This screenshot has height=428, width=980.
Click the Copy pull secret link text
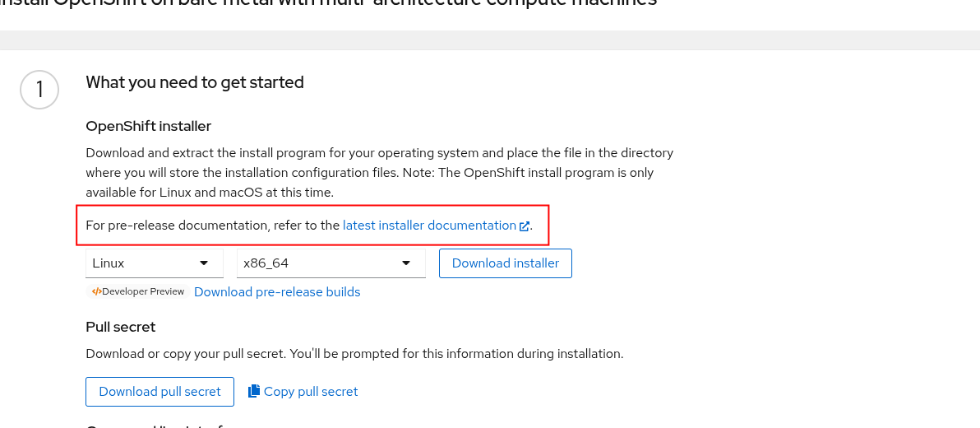[x=311, y=392]
